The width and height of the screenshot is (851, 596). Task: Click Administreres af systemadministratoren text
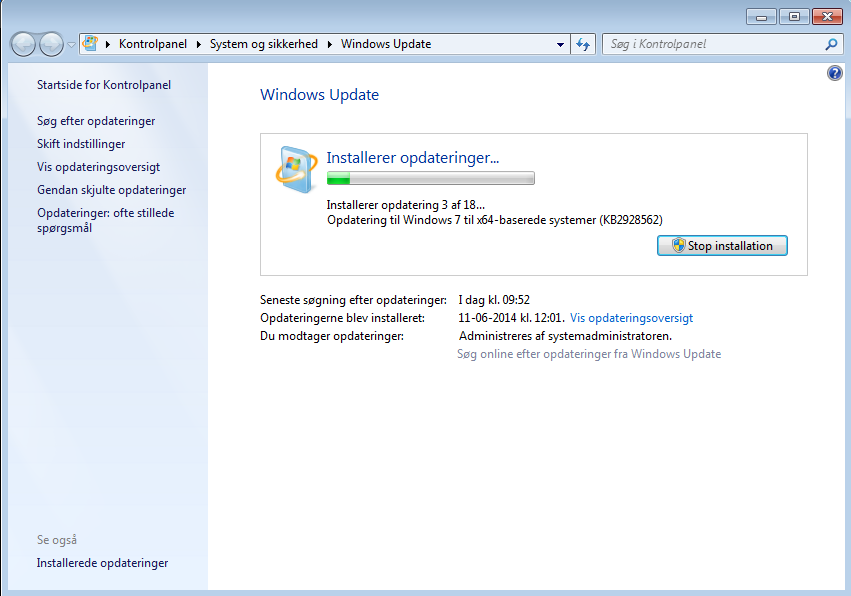pyautogui.click(x=565, y=336)
